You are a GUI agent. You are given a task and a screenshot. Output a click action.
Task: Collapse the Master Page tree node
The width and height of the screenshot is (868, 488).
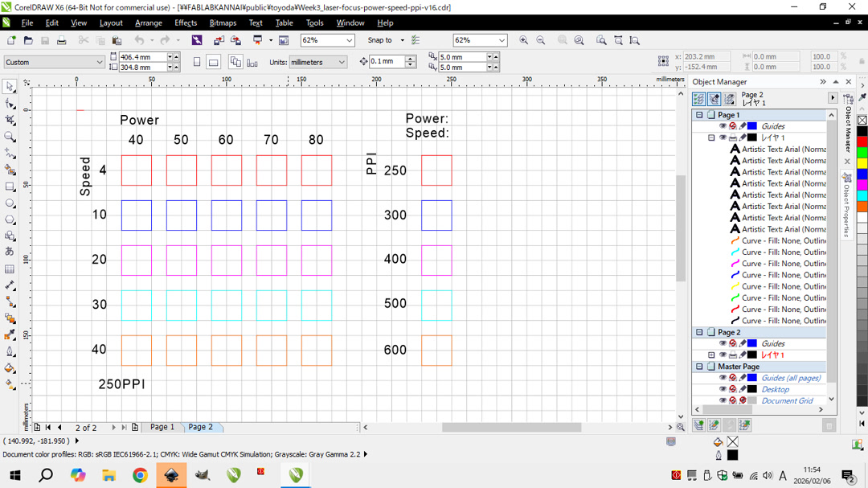tap(698, 367)
